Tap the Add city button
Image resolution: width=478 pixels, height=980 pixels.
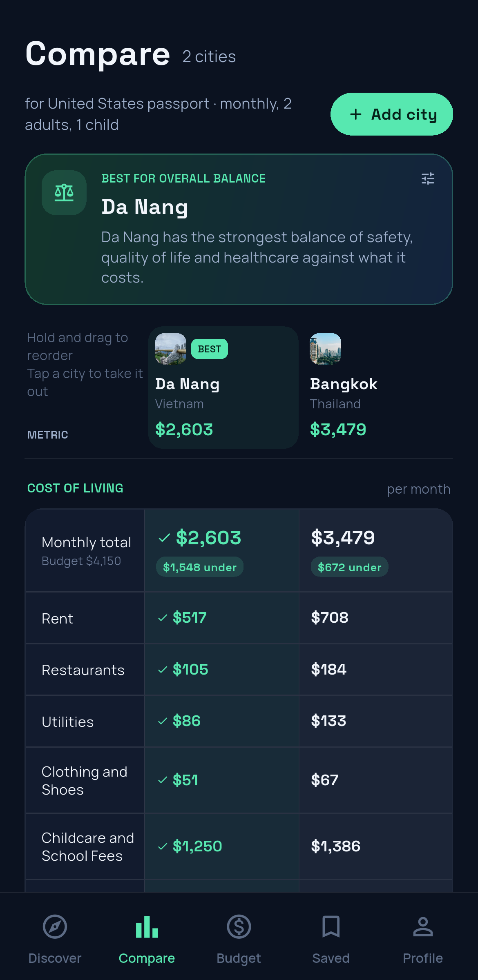click(391, 114)
